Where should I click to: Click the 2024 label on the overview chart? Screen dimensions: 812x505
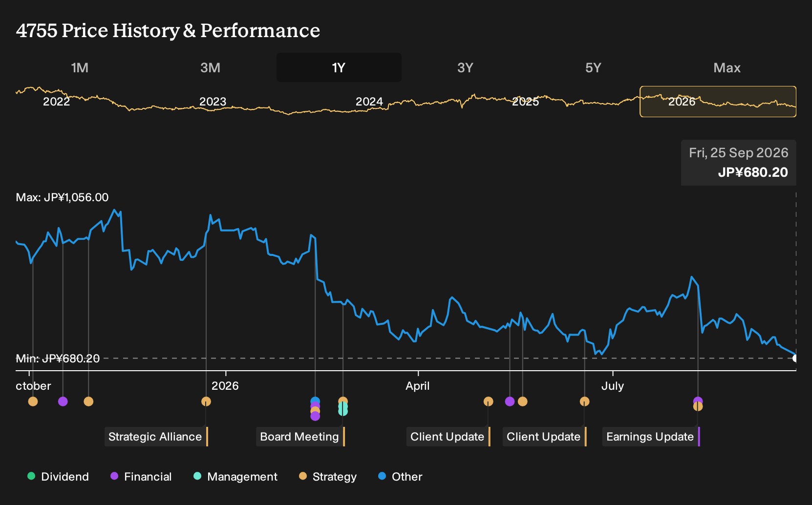point(369,102)
